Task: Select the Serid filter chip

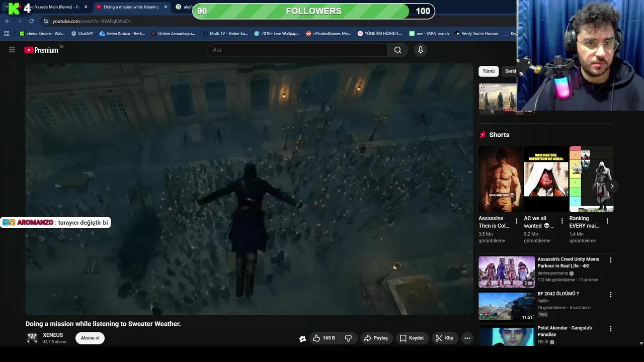Action: coord(509,71)
